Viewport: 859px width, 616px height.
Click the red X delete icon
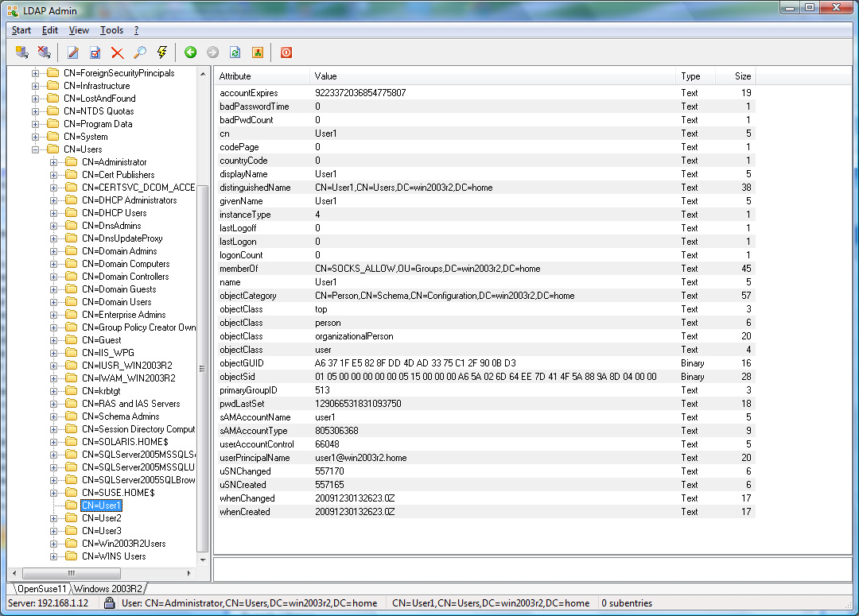pyautogui.click(x=117, y=52)
